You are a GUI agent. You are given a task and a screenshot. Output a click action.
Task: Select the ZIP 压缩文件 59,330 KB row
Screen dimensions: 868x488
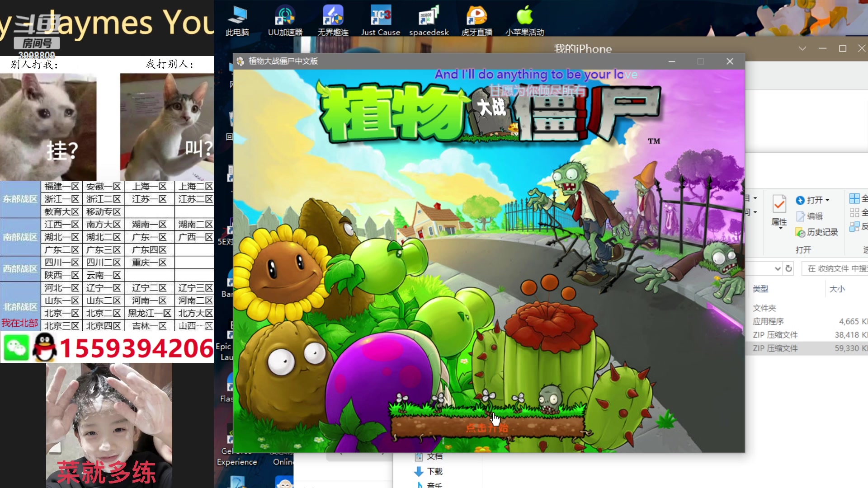pos(807,348)
